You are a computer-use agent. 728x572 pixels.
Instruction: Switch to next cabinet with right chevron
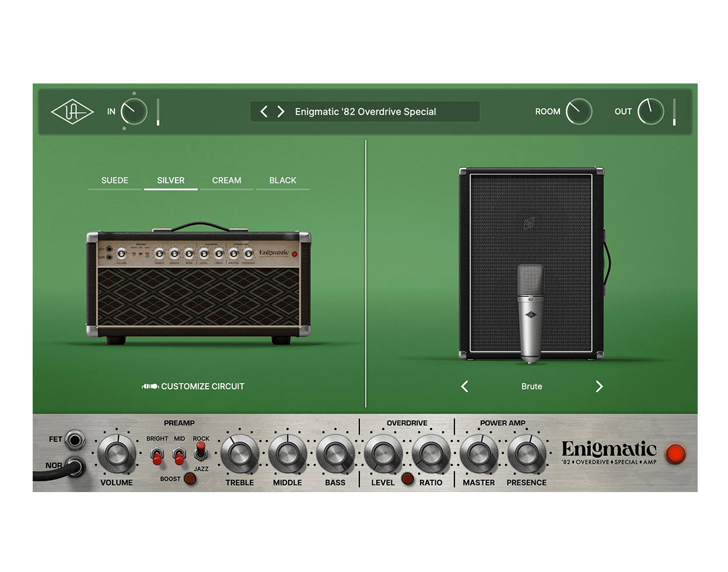(x=599, y=386)
